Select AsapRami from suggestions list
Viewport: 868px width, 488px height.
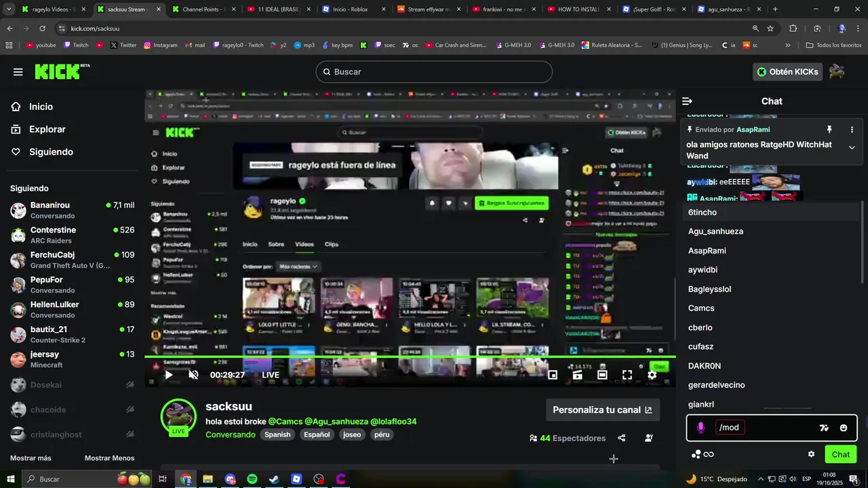point(771,251)
